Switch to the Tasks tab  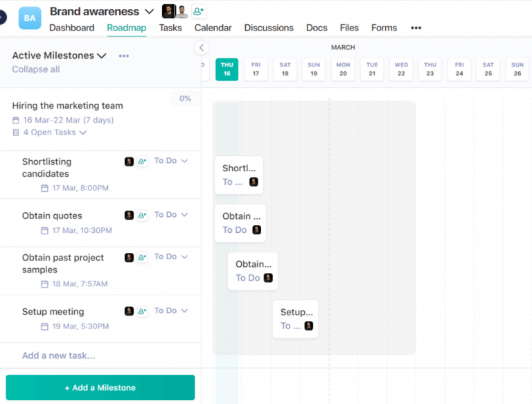[170, 28]
